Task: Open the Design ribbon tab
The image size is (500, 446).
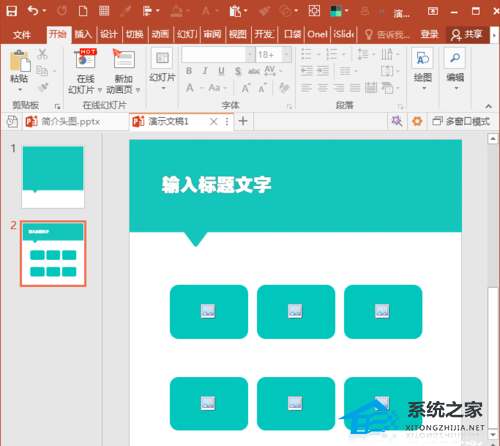Action: 109,34
